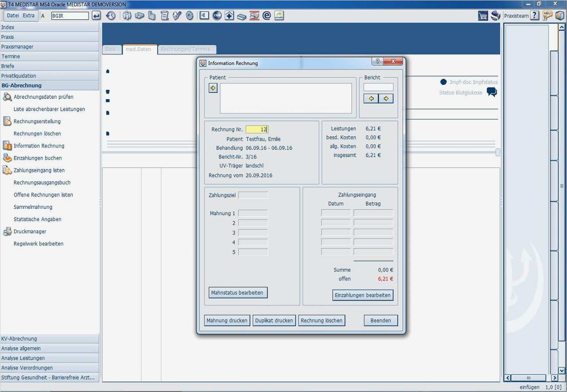Go to previous Bericht with left arrow
This screenshot has width=567, height=392.
371,99
